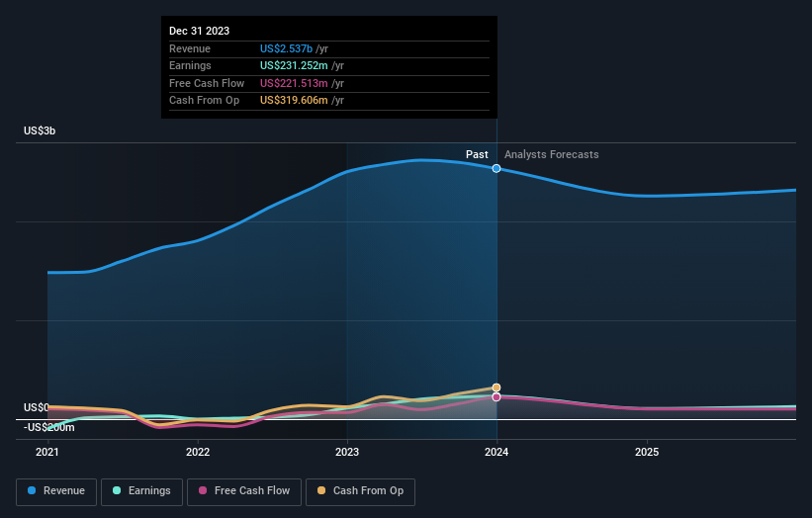
Task: Select the orange cash from op data point
Action: [496, 388]
